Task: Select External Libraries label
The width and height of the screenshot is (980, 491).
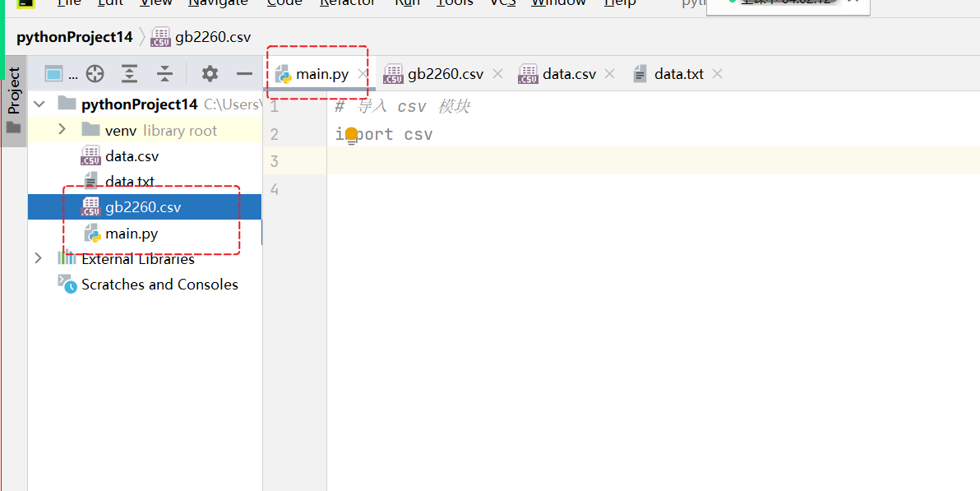Action: pos(138,259)
